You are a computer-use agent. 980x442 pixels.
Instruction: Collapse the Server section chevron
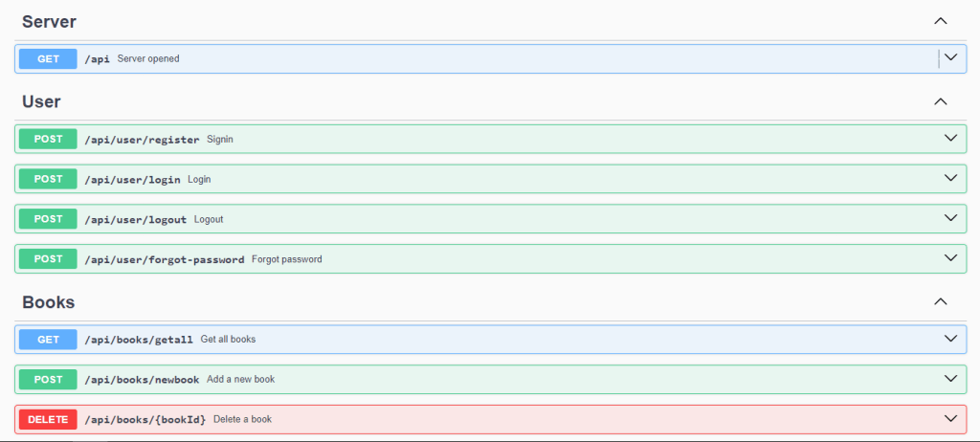click(x=940, y=21)
